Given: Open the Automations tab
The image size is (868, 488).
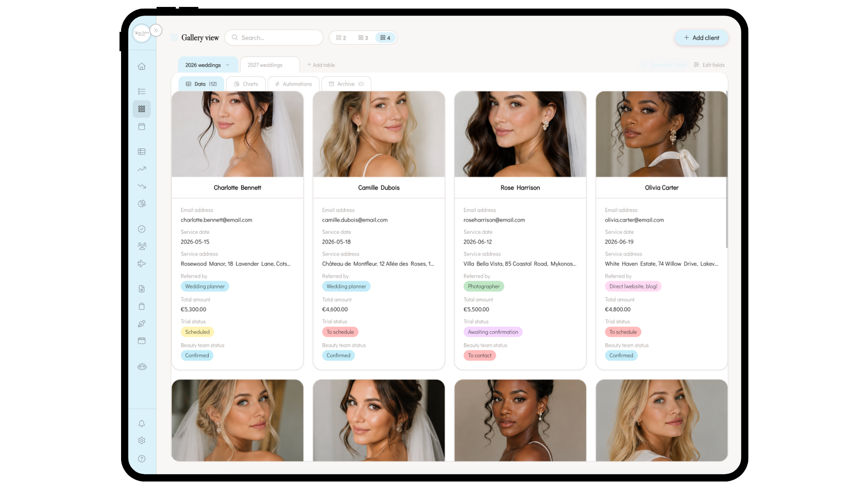Looking at the screenshot, I should (x=293, y=84).
